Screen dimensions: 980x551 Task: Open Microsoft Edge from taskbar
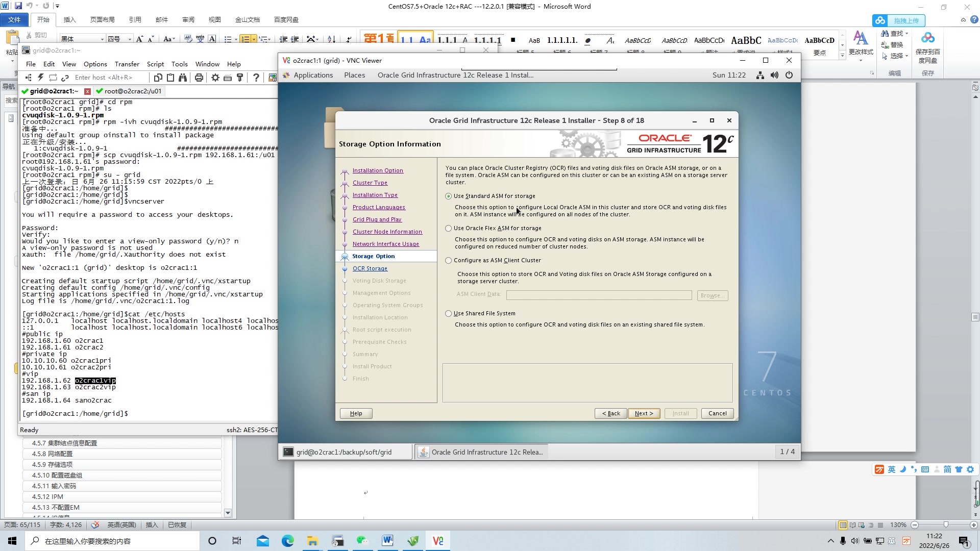click(x=288, y=541)
